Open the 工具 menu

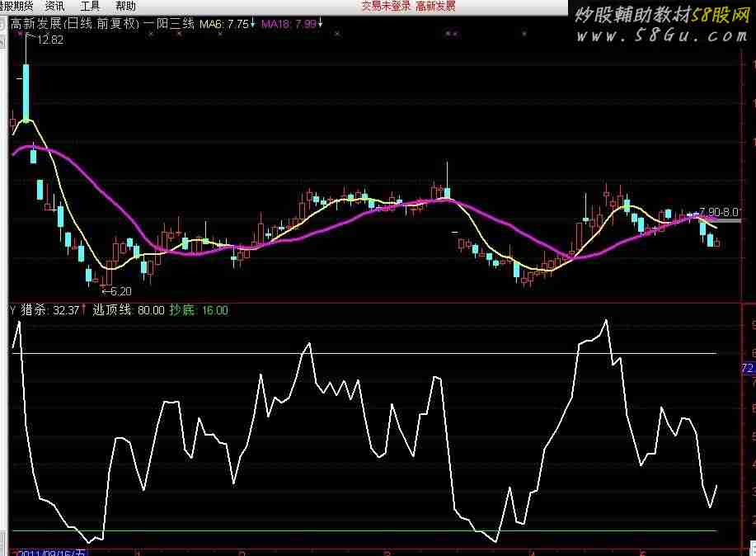pos(90,6)
